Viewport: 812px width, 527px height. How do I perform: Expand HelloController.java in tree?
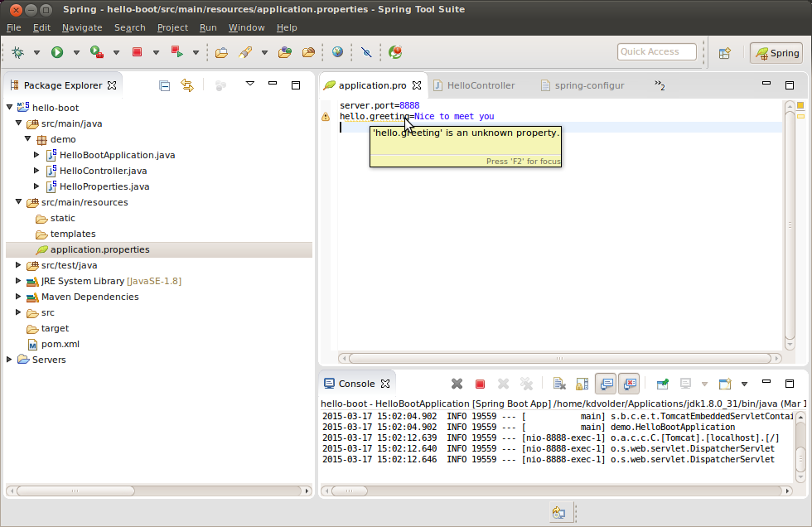(x=36, y=171)
